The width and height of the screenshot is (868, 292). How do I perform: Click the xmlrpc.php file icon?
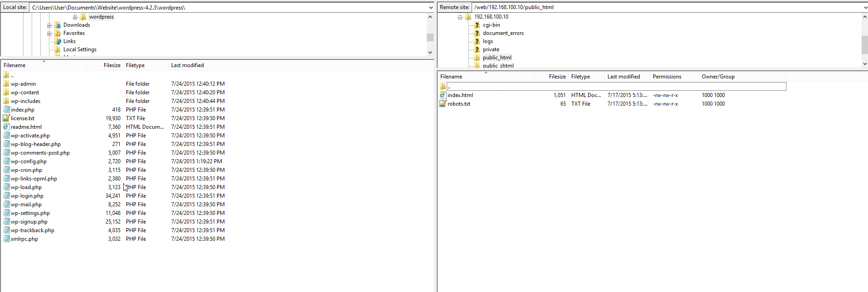[6, 239]
